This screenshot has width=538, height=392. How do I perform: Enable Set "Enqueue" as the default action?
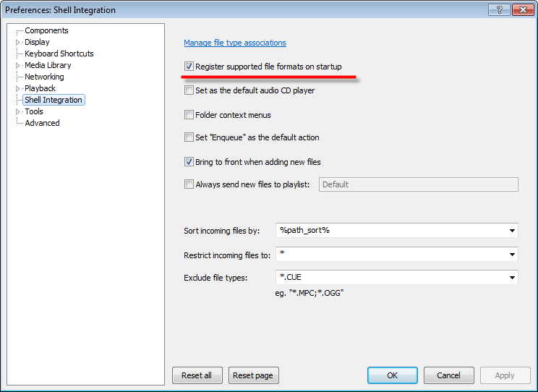189,137
